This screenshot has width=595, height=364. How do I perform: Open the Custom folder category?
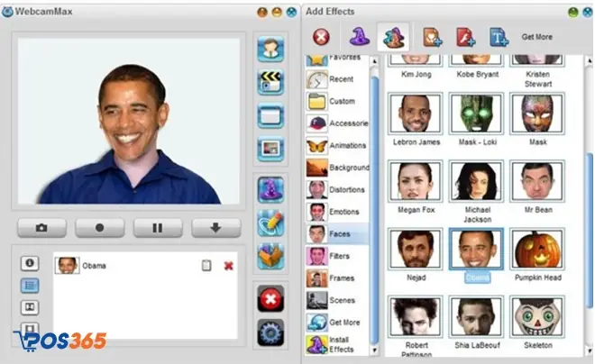(x=337, y=101)
